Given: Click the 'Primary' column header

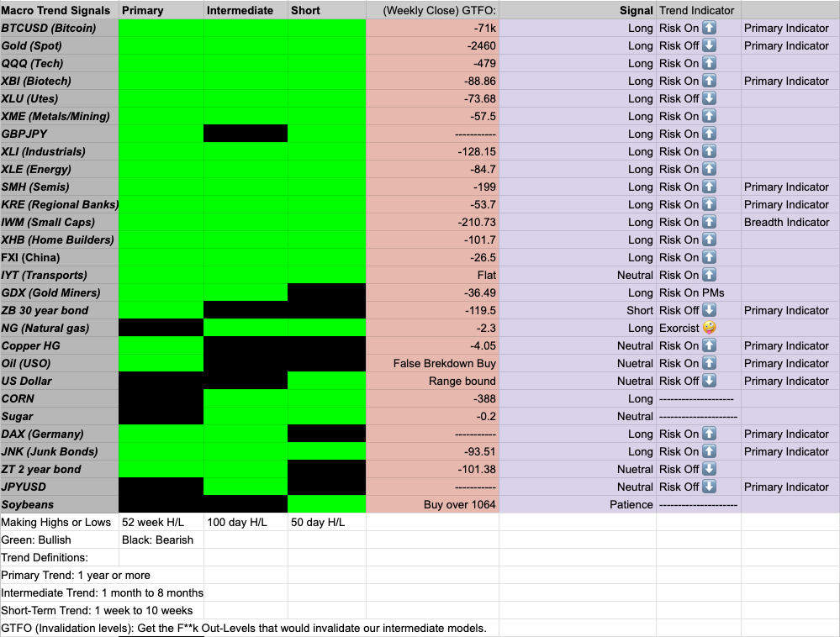Looking at the screenshot, I should [x=161, y=10].
